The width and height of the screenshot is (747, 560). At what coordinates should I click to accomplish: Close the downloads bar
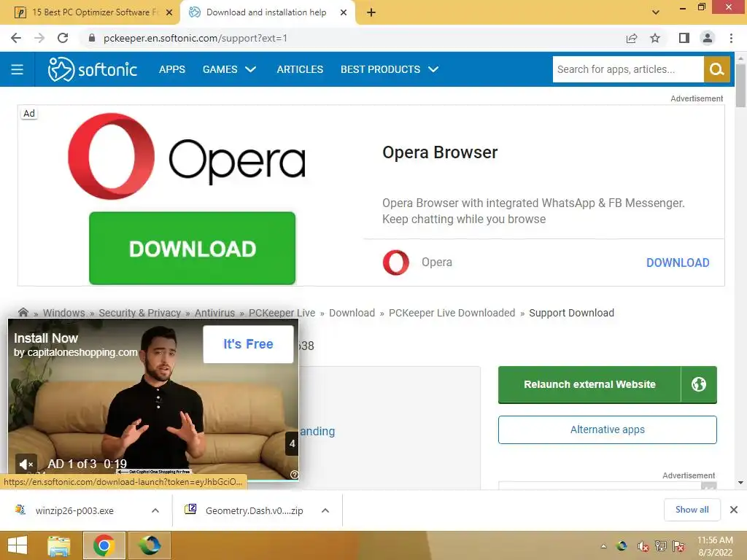click(x=734, y=510)
